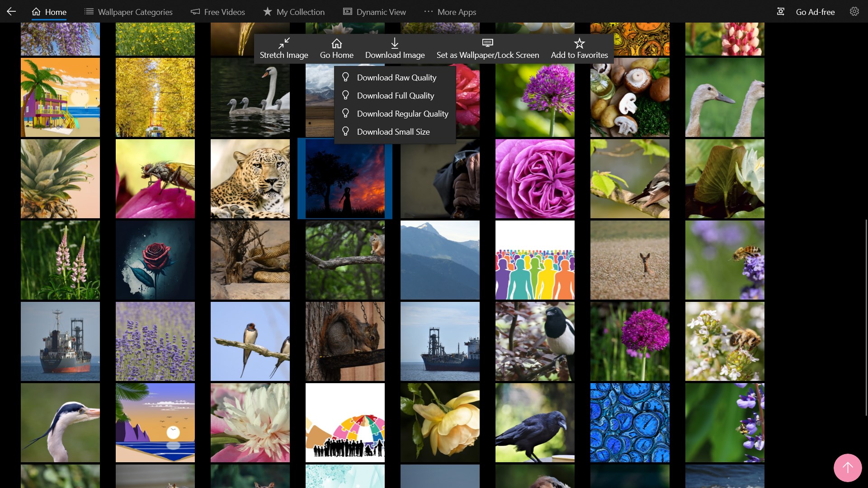Click the vertical scrollbar on right edge
Viewport: 868px width, 488px height.
[x=866, y=316]
